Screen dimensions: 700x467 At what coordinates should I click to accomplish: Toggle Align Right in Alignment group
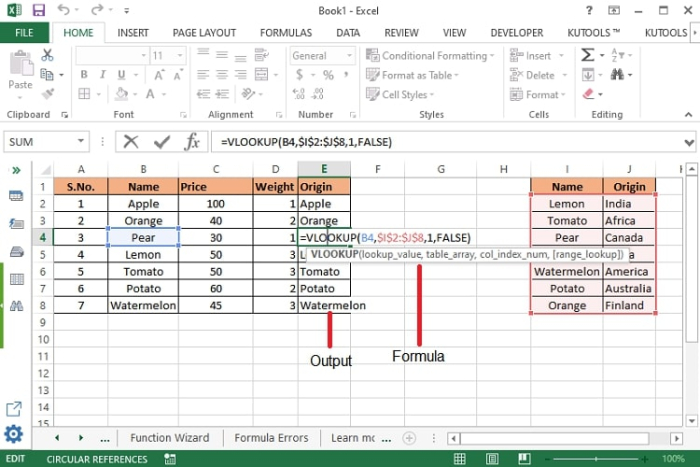pos(241,75)
